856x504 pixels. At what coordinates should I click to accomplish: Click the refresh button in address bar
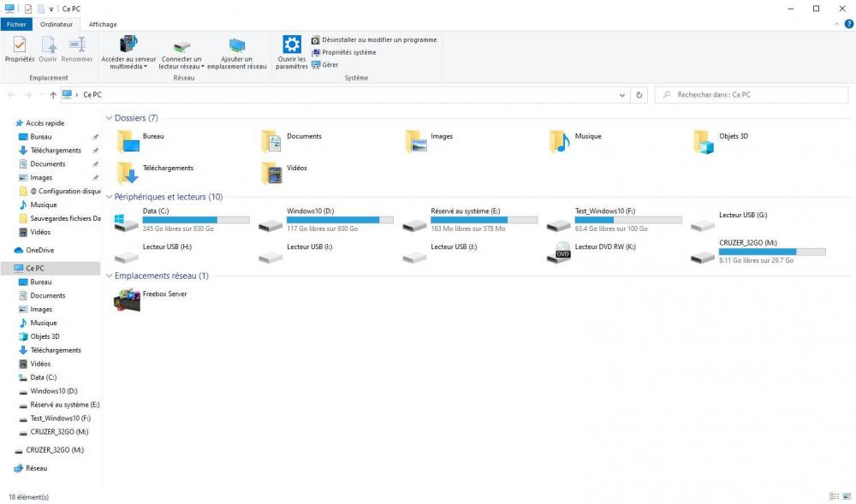coord(639,95)
